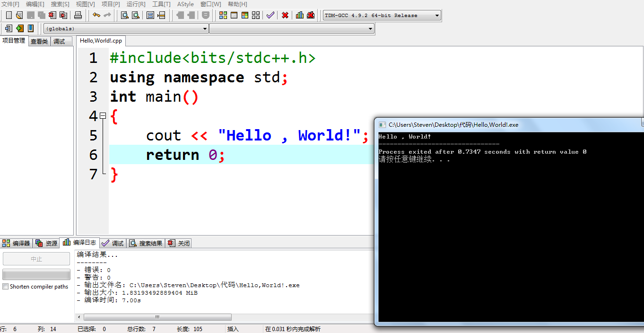Switch to the 资源 bottom tab

(x=46, y=243)
